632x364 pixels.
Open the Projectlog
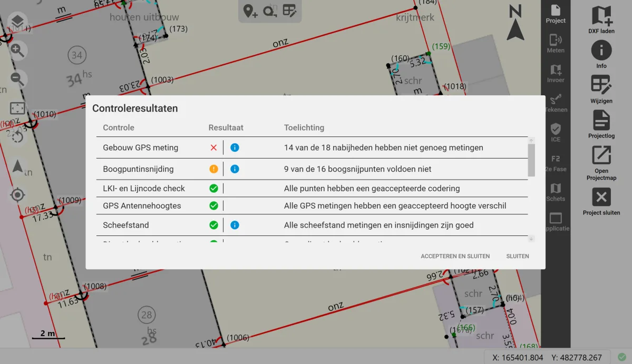(601, 124)
